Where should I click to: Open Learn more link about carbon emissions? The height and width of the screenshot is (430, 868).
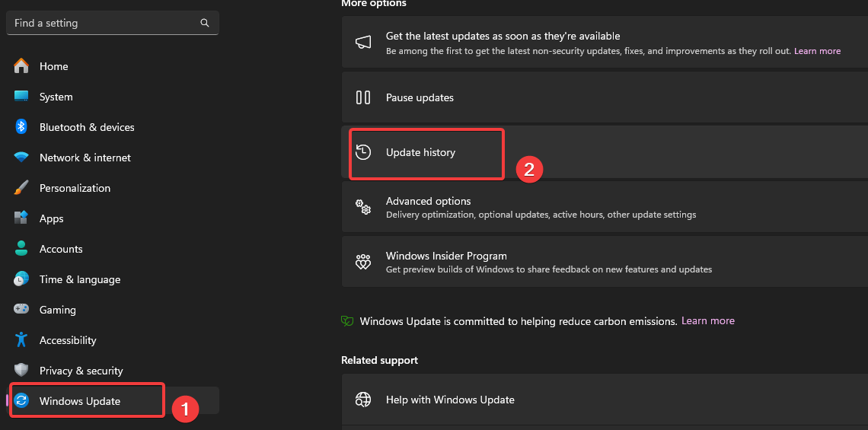tap(707, 321)
